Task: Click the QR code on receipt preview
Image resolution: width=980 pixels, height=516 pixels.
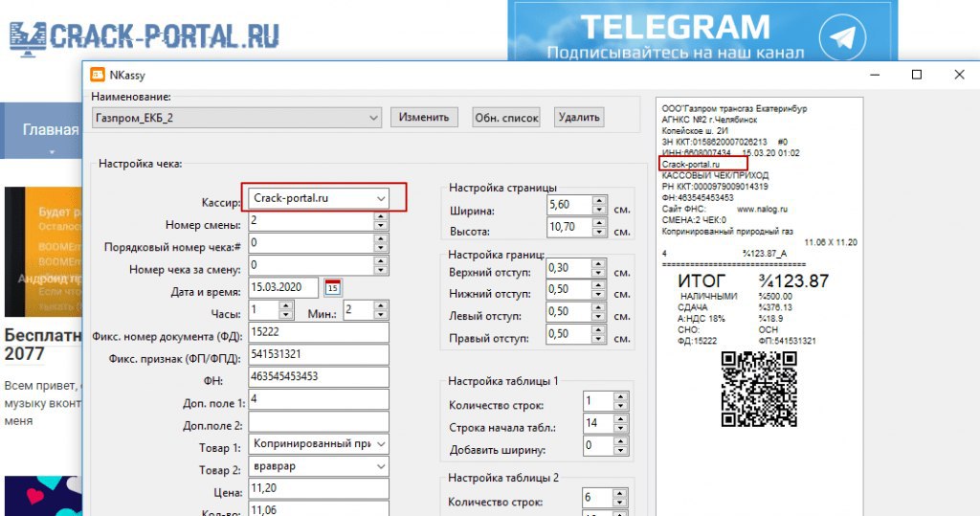Action: (759, 389)
